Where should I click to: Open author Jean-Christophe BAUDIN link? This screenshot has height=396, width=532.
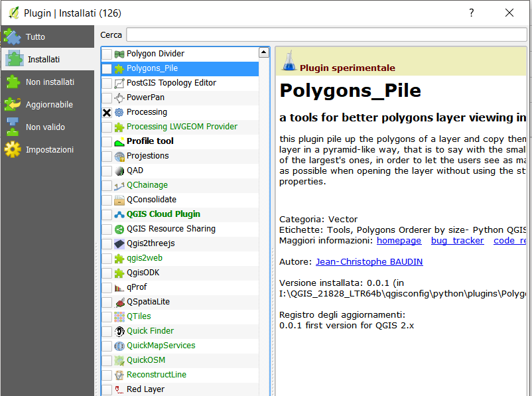pyautogui.click(x=369, y=261)
